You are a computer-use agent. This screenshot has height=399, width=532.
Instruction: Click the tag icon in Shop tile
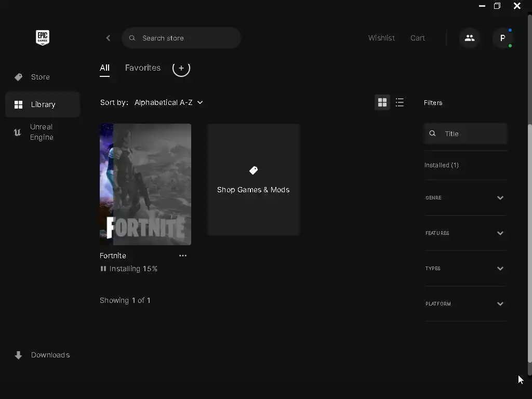254,170
